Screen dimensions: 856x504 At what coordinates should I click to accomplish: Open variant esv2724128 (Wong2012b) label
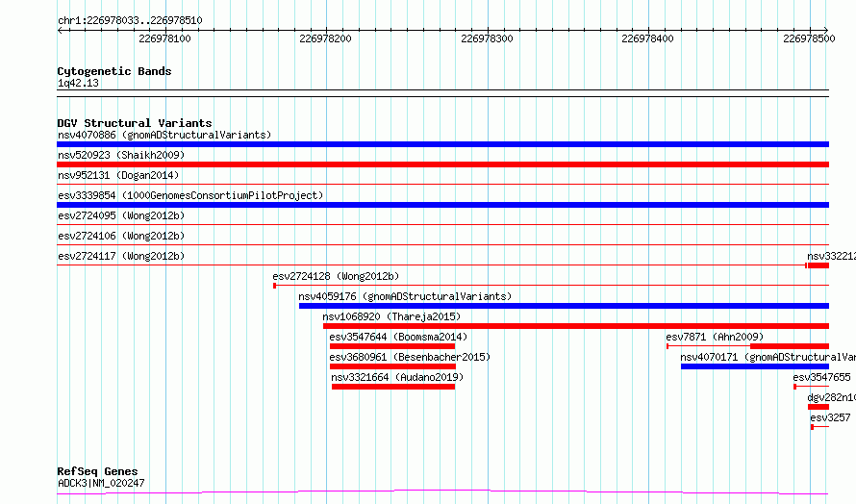tap(336, 276)
